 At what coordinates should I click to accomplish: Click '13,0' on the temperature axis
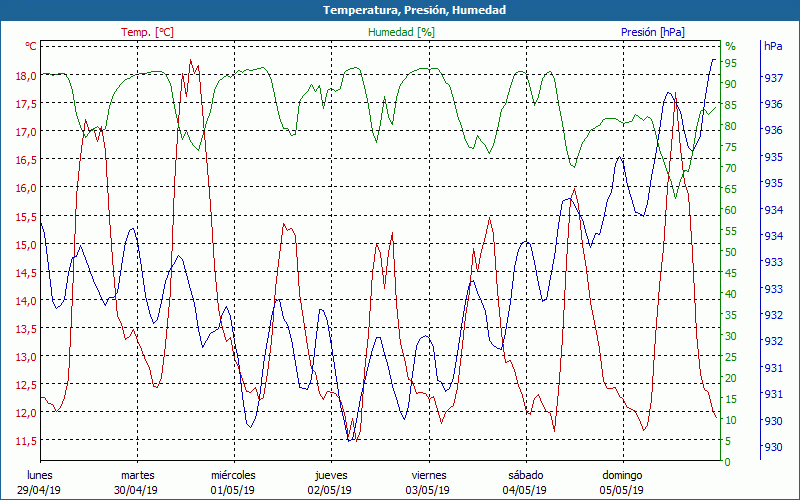coord(26,357)
